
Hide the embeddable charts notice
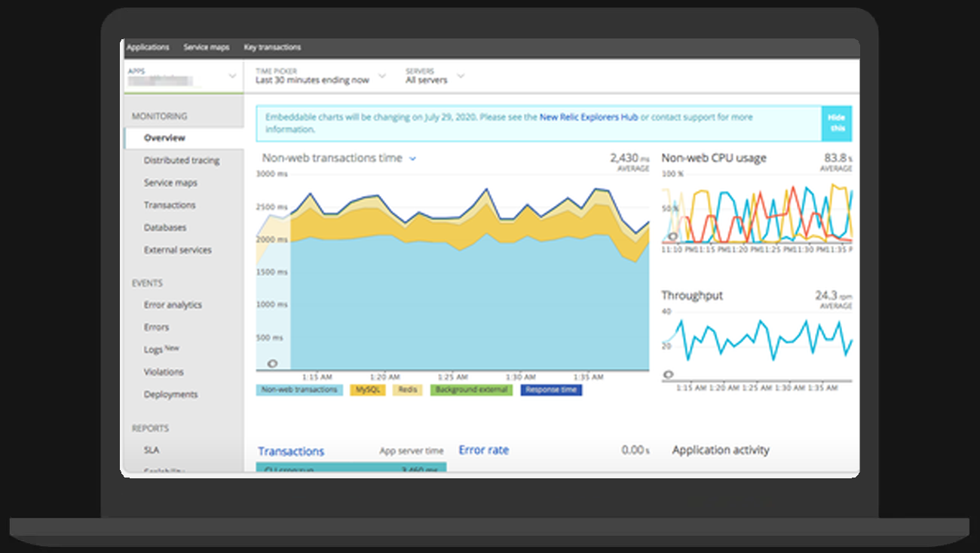[837, 123]
